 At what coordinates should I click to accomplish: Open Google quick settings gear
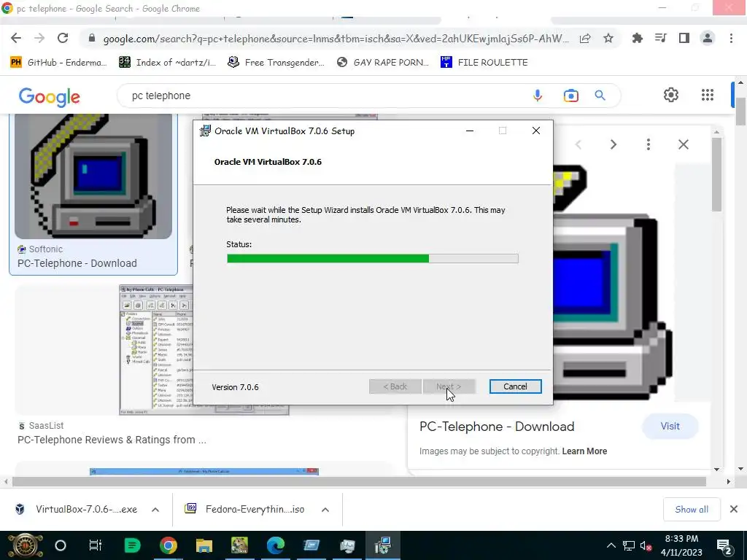click(x=671, y=96)
